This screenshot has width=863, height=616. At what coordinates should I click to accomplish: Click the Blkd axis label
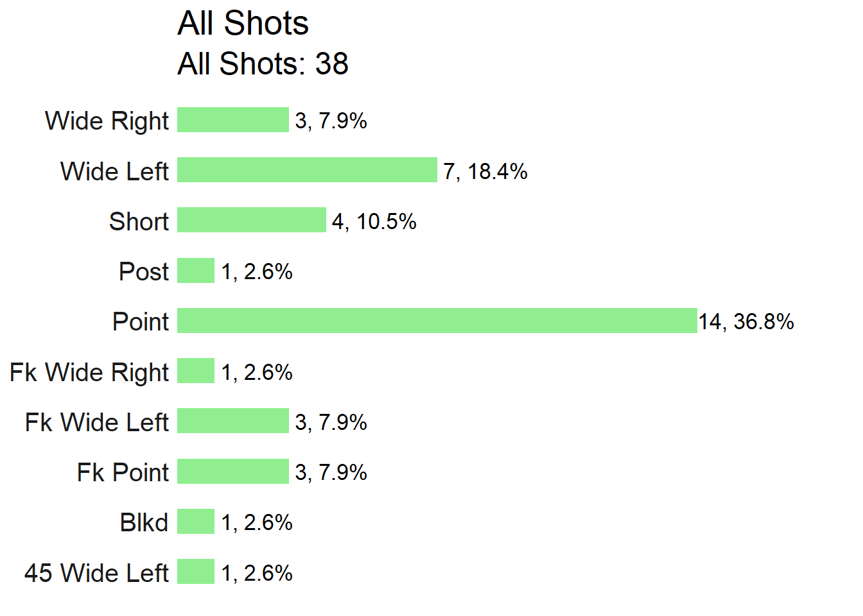pyautogui.click(x=144, y=522)
